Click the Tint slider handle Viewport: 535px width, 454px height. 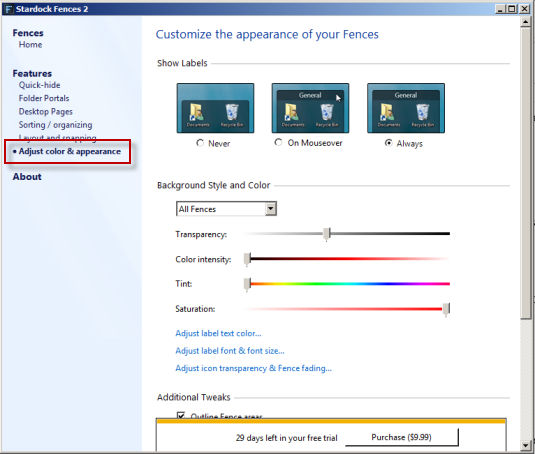247,284
